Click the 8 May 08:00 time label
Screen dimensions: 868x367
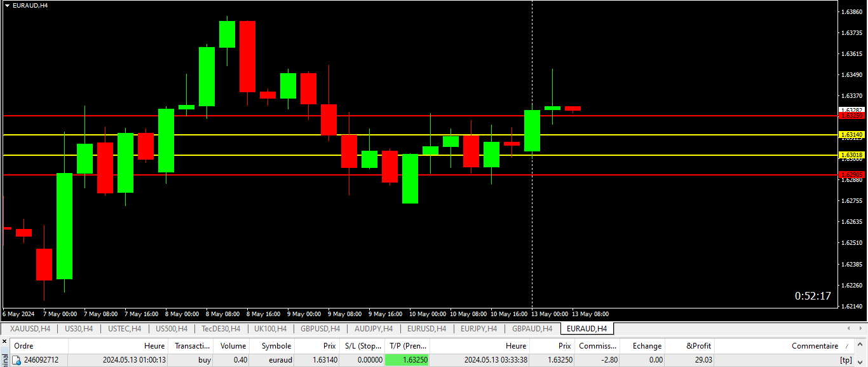pos(223,314)
